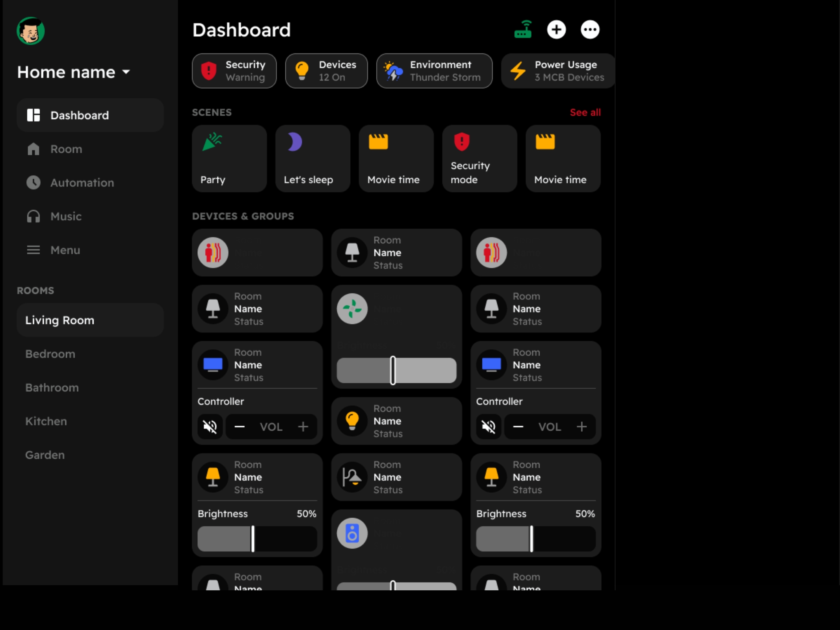Activate the first Movie time scene
The width and height of the screenshot is (840, 630).
pyautogui.click(x=396, y=158)
